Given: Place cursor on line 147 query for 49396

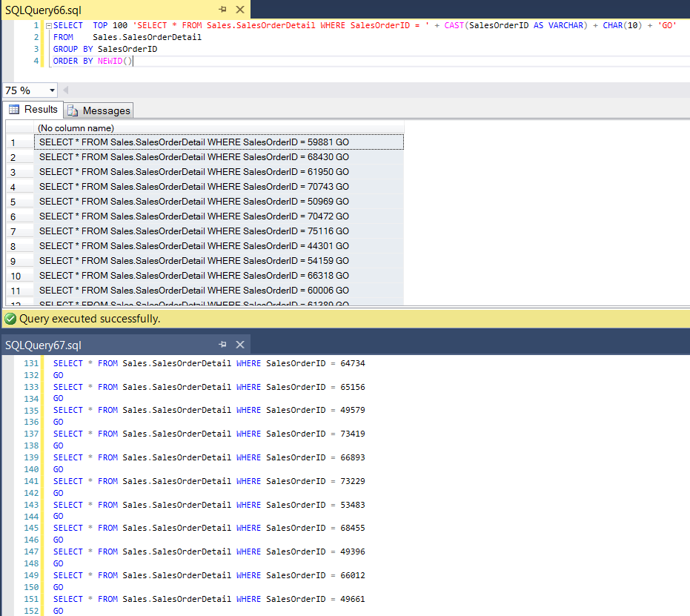Looking at the screenshot, I should tap(209, 552).
